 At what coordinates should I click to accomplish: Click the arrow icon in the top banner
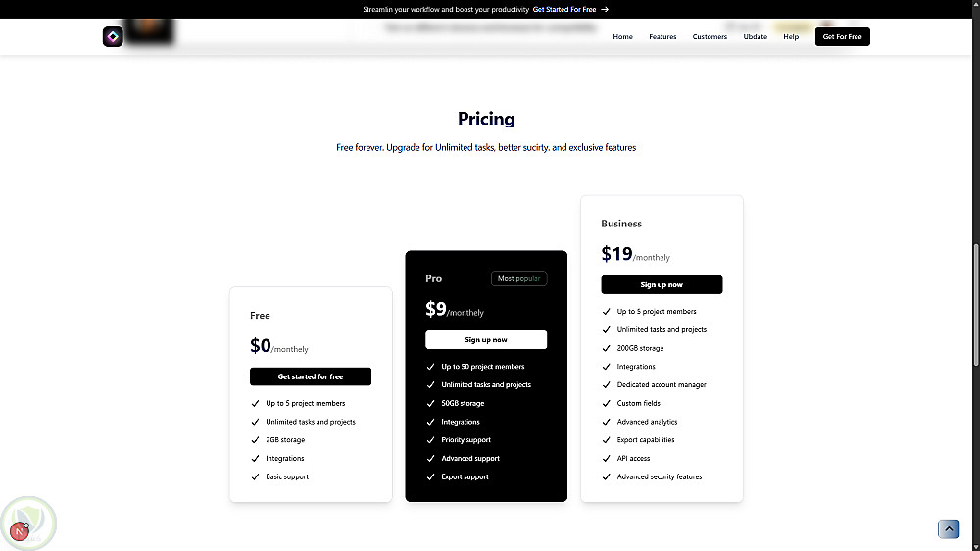point(605,9)
